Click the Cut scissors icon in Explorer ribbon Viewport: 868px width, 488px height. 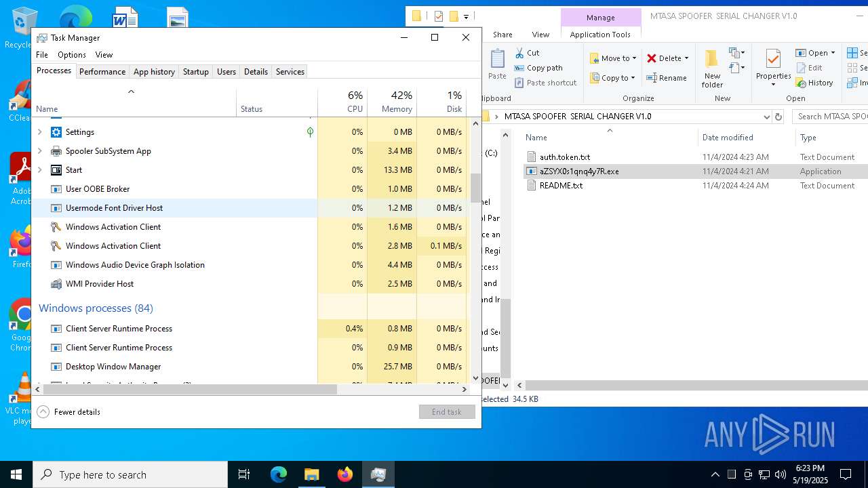click(x=519, y=52)
